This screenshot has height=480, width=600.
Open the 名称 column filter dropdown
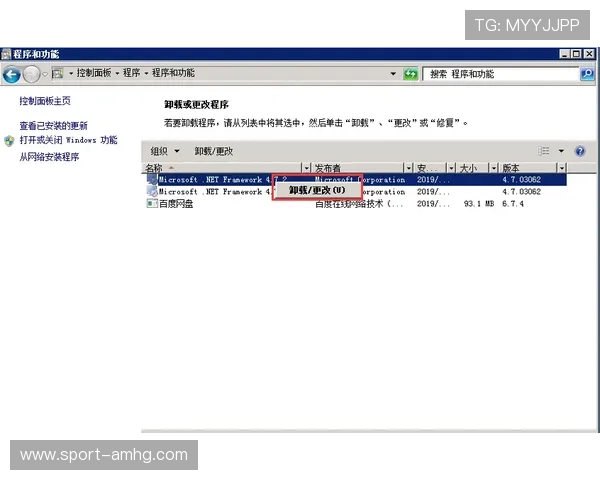click(x=307, y=168)
